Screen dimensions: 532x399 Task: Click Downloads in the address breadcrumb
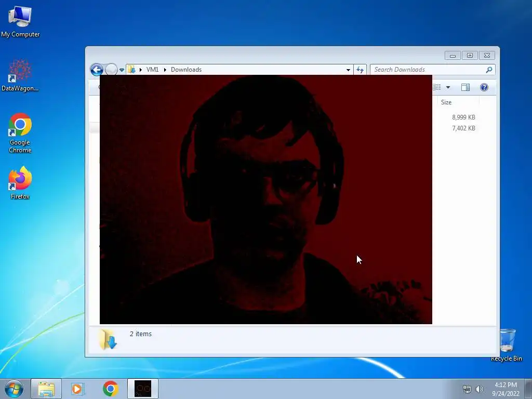coord(187,70)
